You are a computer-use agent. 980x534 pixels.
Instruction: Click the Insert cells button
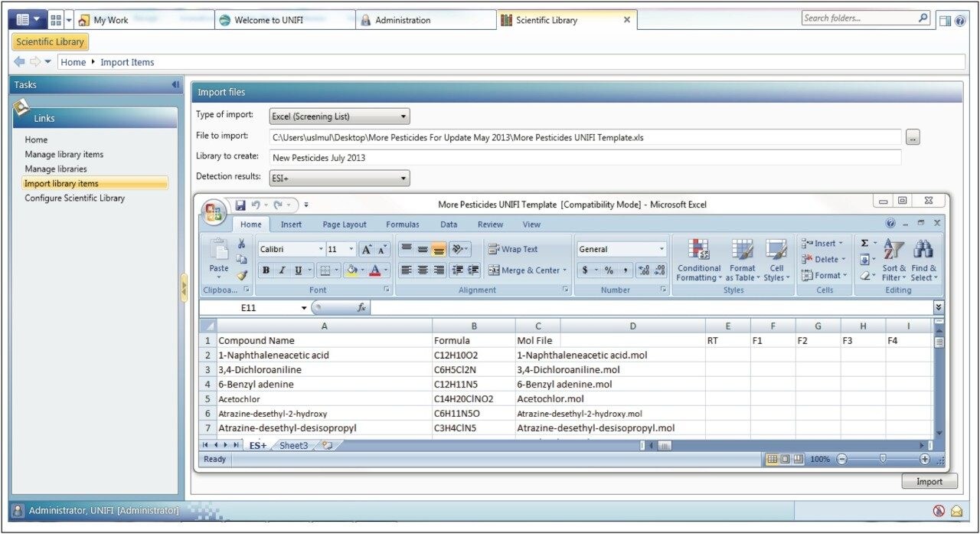click(823, 244)
